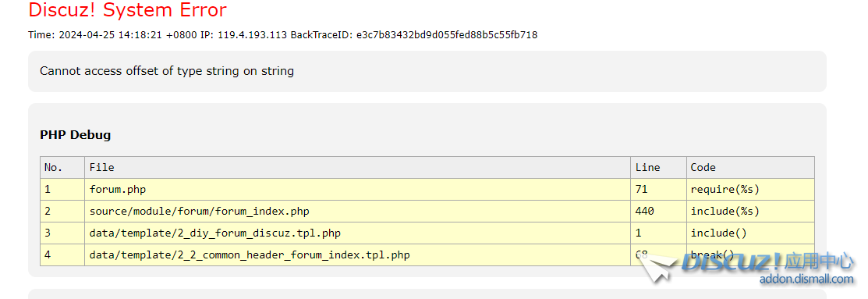This screenshot has width=868, height=299.
Task: Click the include(%s) code cell
Action: click(x=750, y=211)
